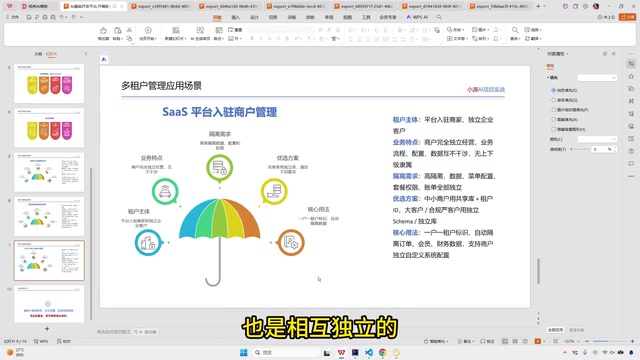640x360 pixels.
Task: Switch to normal view in status bar
Action: pyautogui.click(x=505, y=341)
